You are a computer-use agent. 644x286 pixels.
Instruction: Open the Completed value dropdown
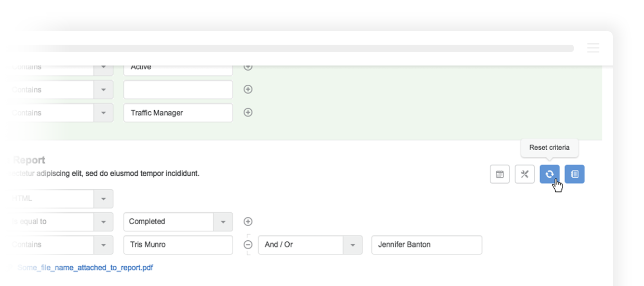pos(223,222)
